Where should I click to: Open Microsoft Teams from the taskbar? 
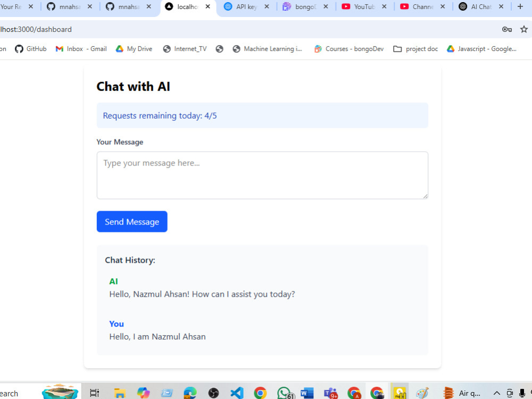(x=331, y=393)
